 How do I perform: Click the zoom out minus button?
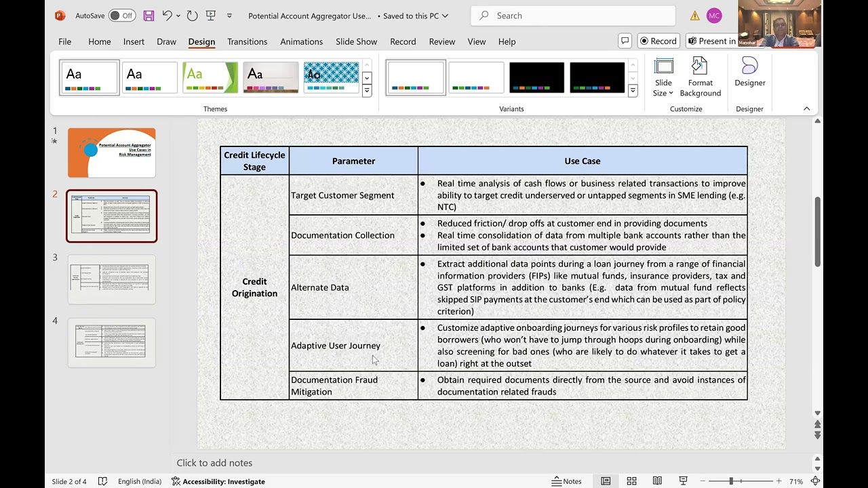[702, 481]
